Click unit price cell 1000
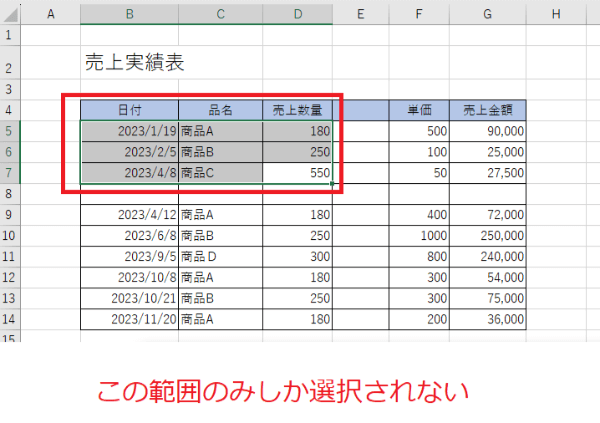The height and width of the screenshot is (423, 600). coord(419,235)
